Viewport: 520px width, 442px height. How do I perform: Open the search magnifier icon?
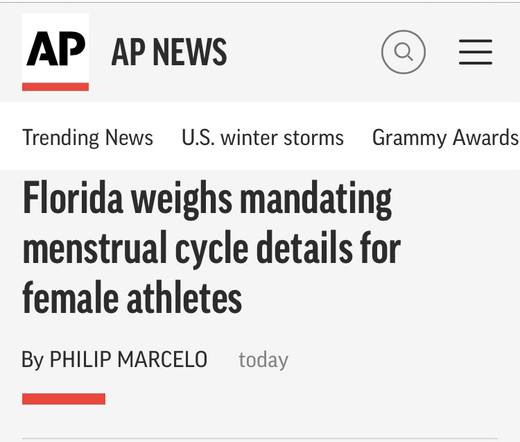click(x=403, y=52)
